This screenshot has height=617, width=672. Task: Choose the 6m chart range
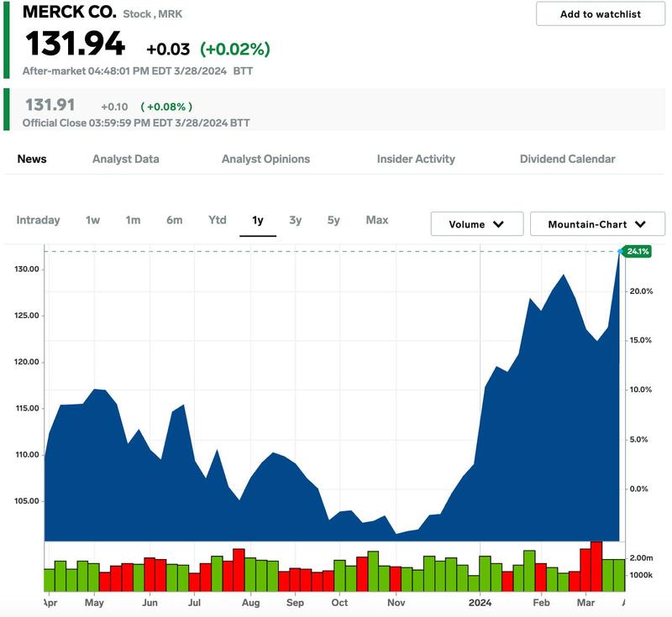pos(175,220)
